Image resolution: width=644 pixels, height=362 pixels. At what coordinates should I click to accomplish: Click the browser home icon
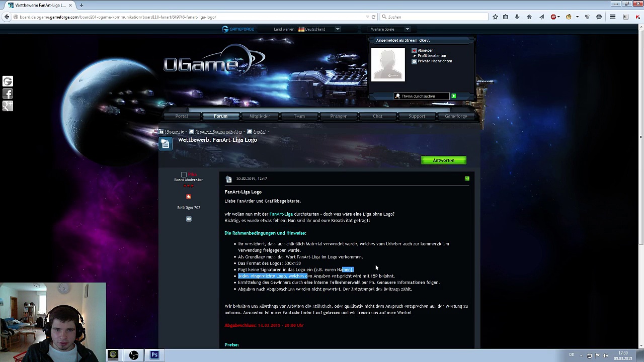click(529, 17)
